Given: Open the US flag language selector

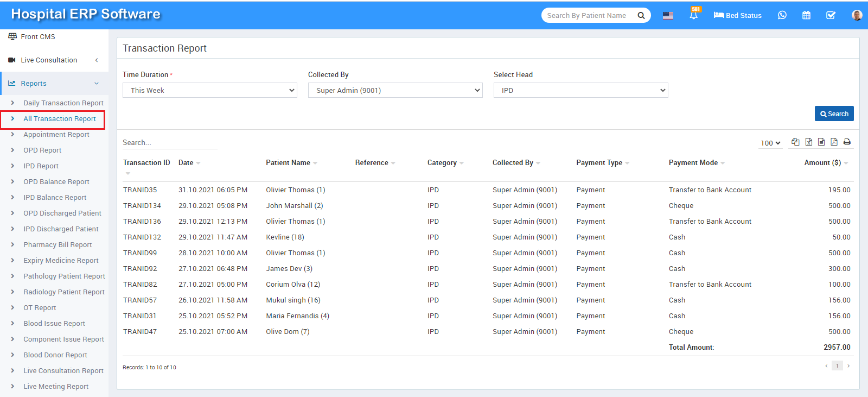Looking at the screenshot, I should point(668,15).
